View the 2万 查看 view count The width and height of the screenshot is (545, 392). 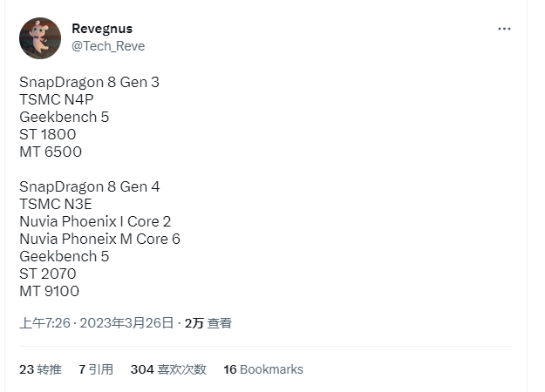tap(208, 323)
